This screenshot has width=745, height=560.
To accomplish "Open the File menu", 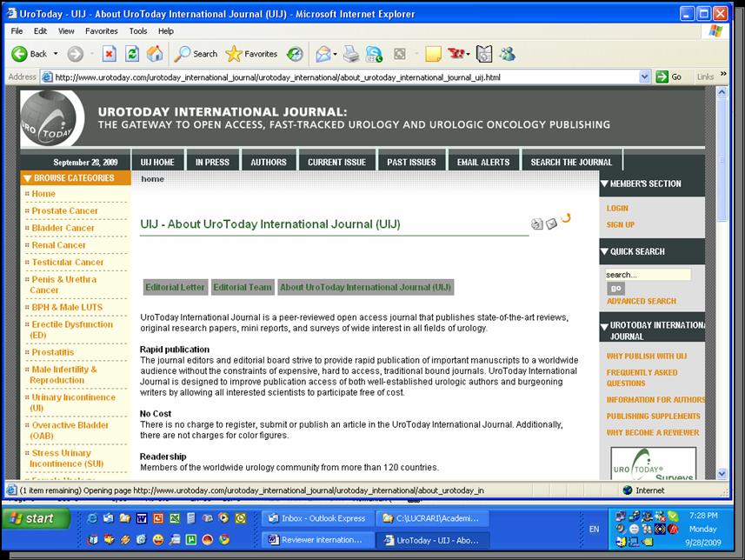I will tap(17, 31).
